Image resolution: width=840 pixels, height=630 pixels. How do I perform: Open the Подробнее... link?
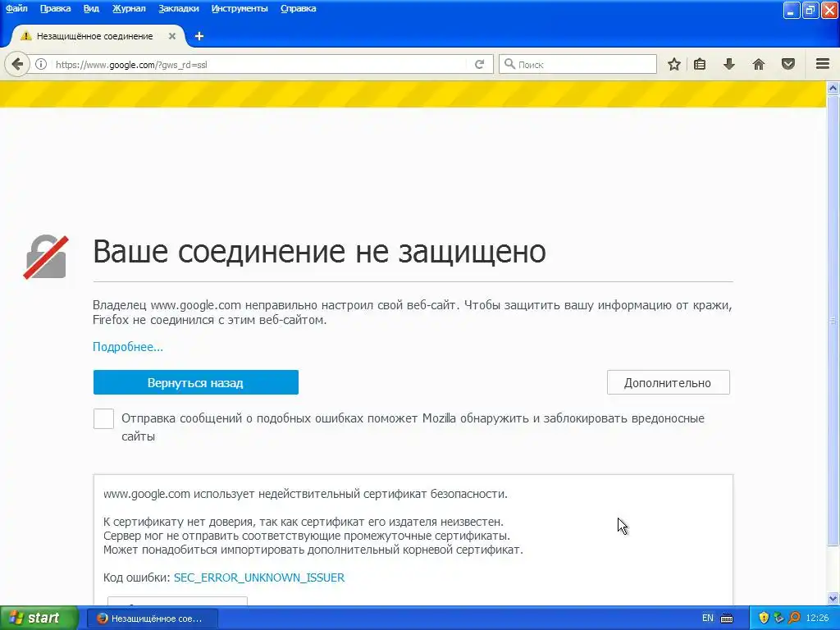click(128, 347)
